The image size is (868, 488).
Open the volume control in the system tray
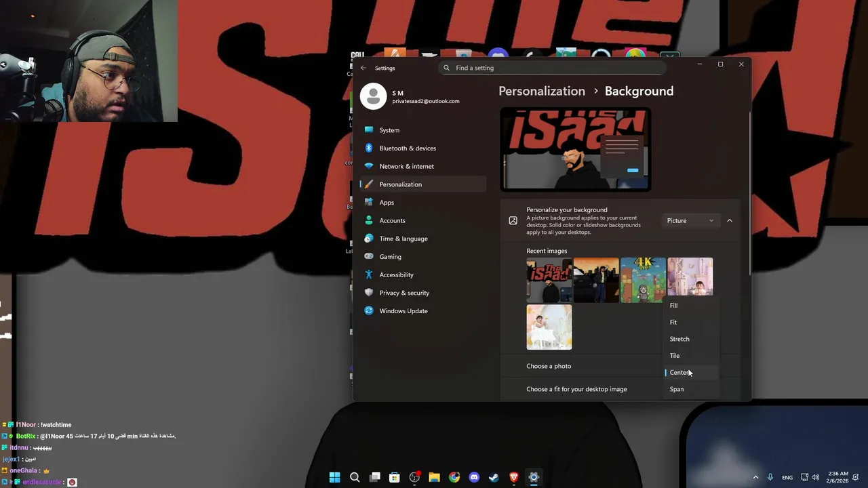(816, 477)
